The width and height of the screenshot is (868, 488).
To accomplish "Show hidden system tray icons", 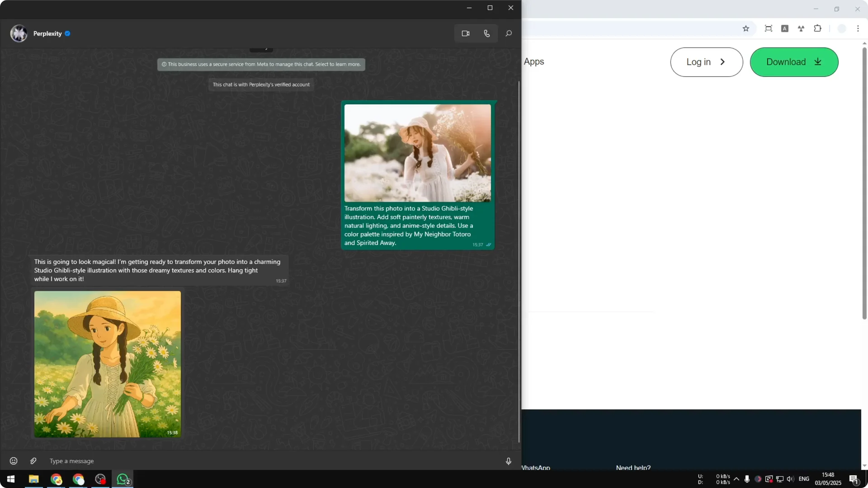I will coord(736,479).
